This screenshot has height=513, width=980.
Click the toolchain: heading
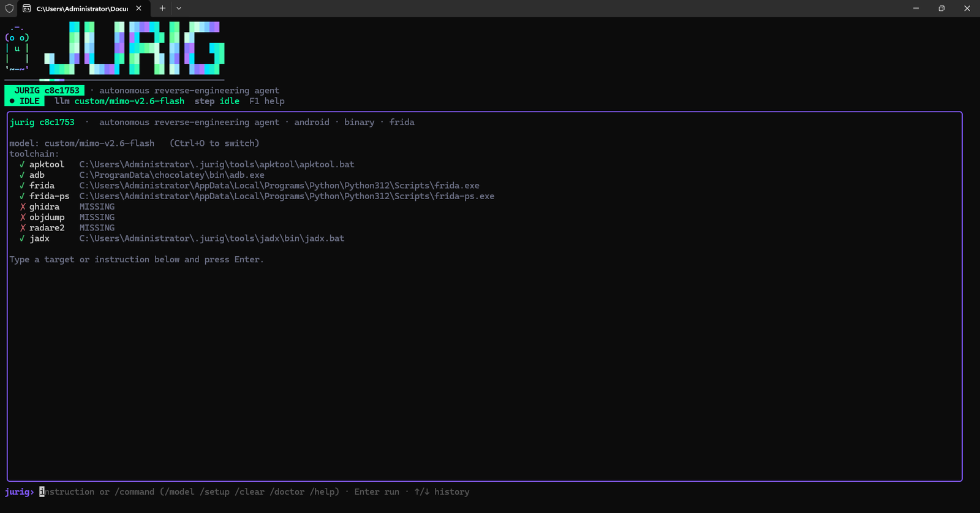pos(34,154)
